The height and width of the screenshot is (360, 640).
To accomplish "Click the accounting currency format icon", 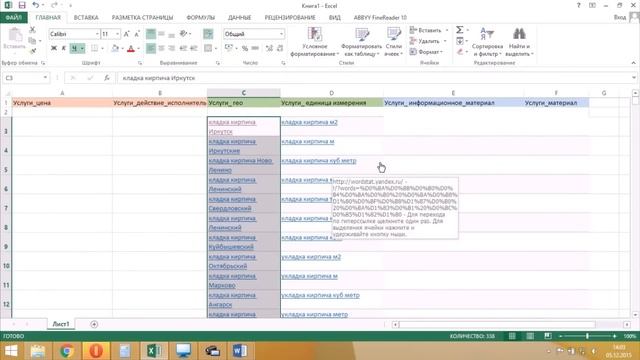I will click(229, 48).
